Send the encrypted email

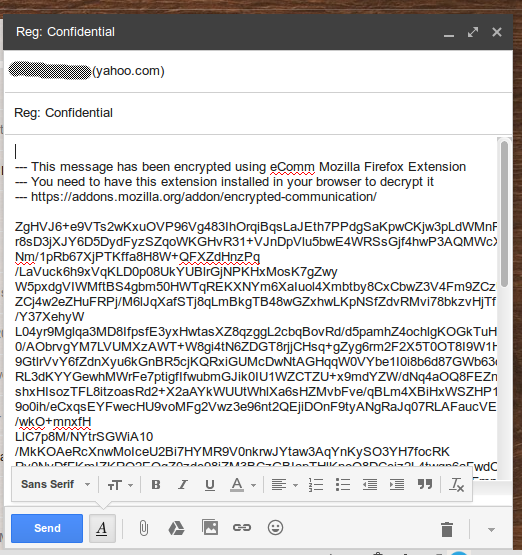click(47, 528)
